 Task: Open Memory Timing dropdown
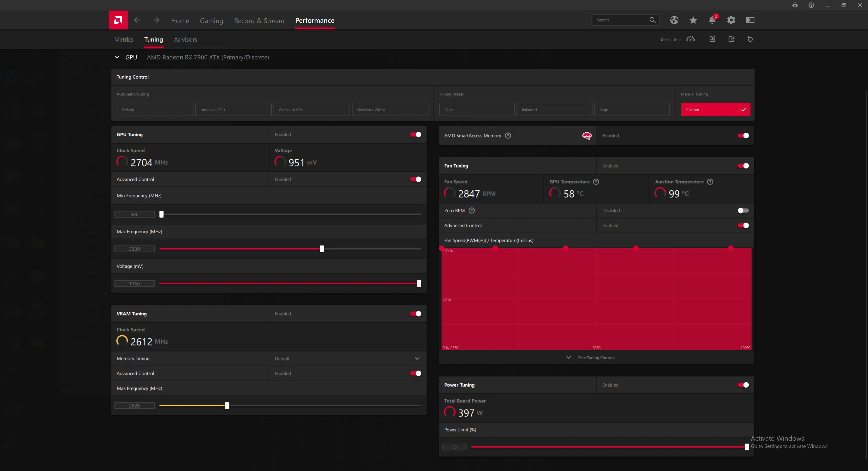click(x=347, y=358)
